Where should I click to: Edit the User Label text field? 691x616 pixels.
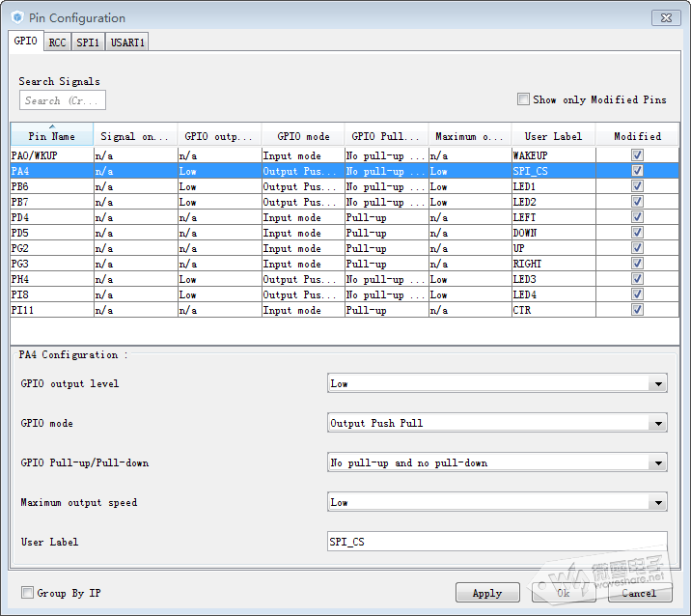(496, 542)
